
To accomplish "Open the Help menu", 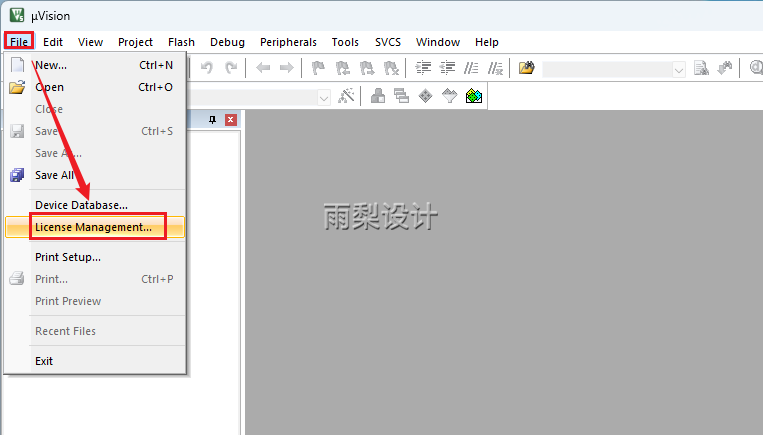I will tap(487, 42).
